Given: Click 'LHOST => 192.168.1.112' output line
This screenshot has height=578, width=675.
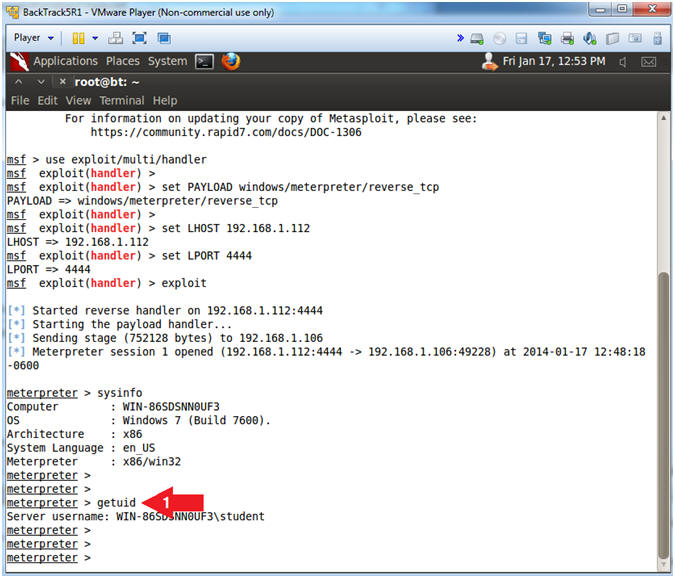Looking at the screenshot, I should coord(77,242).
